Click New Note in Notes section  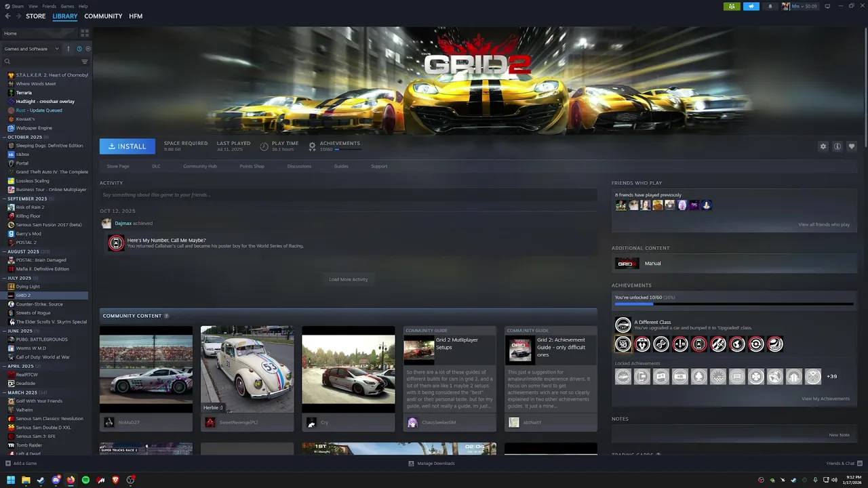839,435
